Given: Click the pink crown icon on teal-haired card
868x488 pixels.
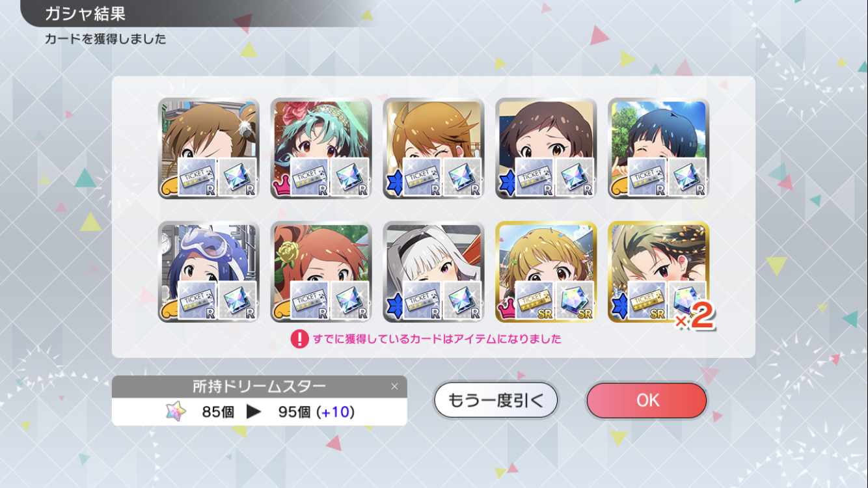Looking at the screenshot, I should (x=281, y=187).
